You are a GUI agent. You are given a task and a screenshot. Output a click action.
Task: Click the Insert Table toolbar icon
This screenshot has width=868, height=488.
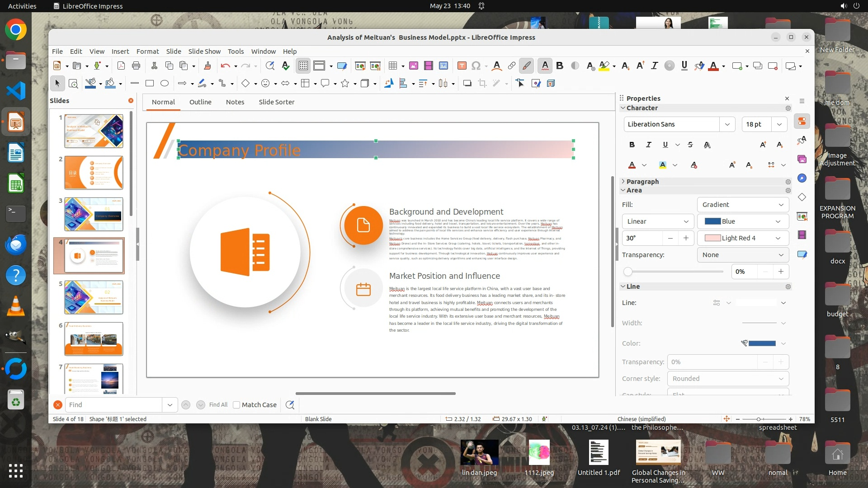pos(393,66)
